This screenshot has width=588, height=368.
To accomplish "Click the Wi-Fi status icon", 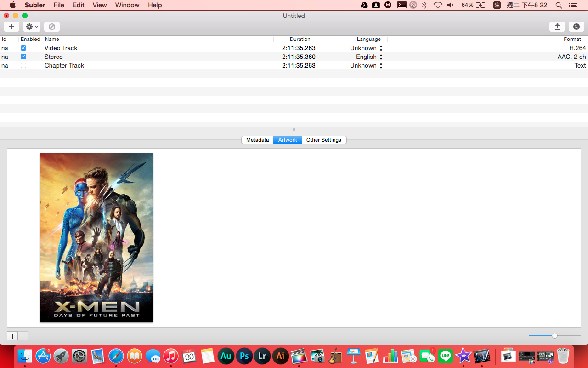I will 438,5.
